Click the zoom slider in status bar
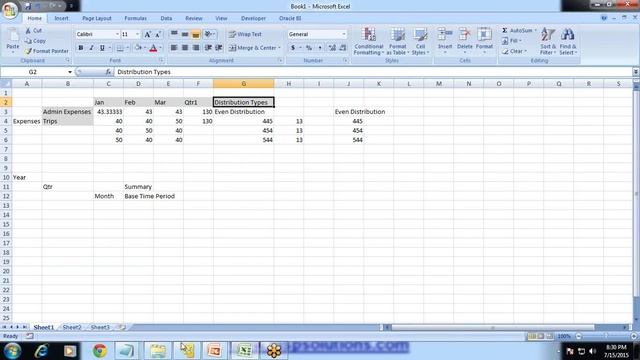640x360 pixels. point(606,336)
